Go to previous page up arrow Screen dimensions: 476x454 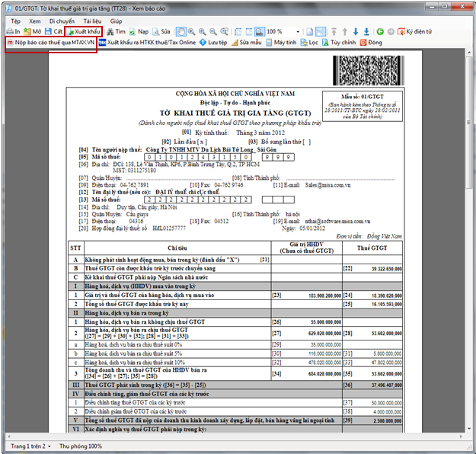pyautogui.click(x=345, y=31)
